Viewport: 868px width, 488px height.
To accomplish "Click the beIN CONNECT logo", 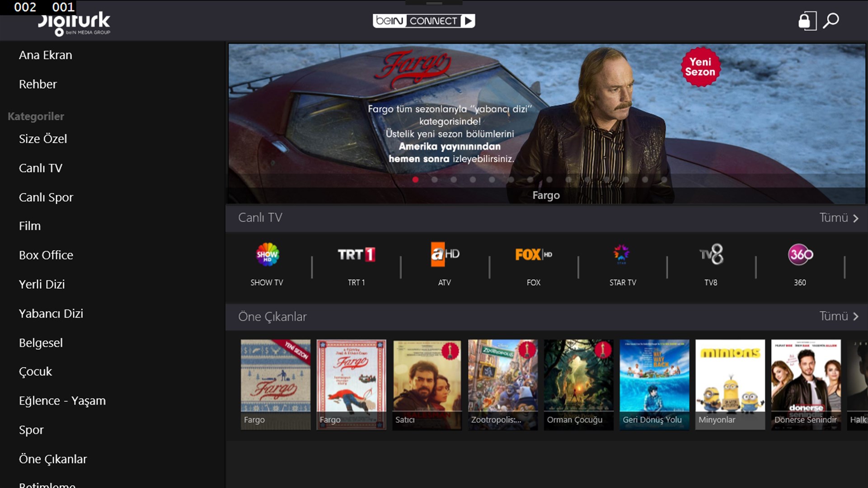I will [x=424, y=21].
